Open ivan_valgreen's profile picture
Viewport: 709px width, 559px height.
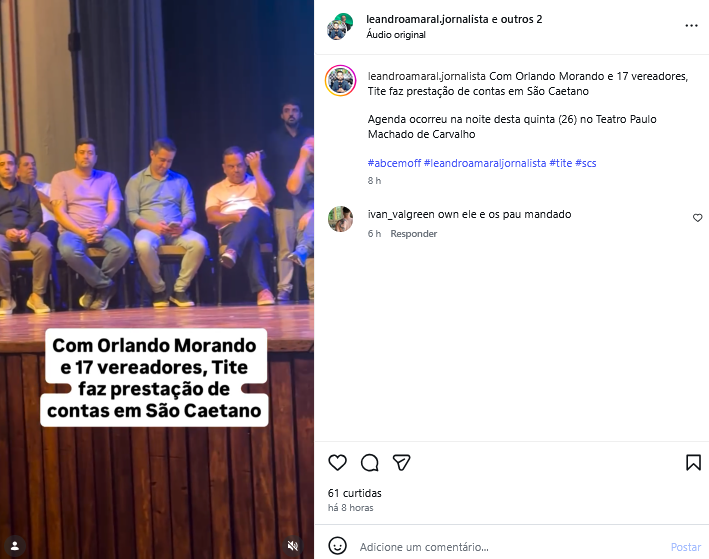point(340,219)
